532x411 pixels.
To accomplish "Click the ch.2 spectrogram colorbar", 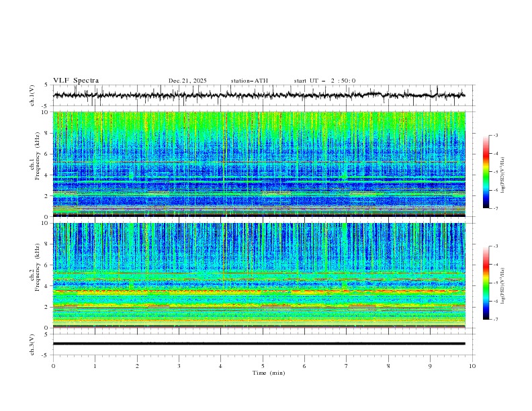I will [486, 283].
